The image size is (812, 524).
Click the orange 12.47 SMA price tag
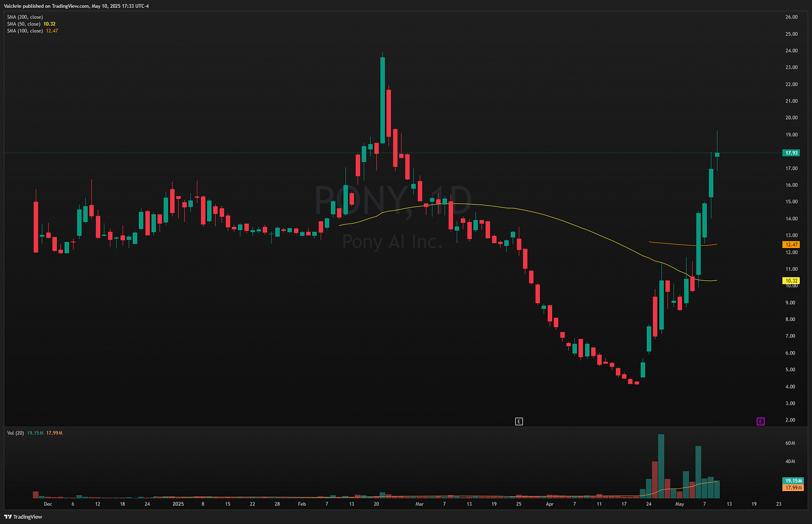(x=791, y=245)
